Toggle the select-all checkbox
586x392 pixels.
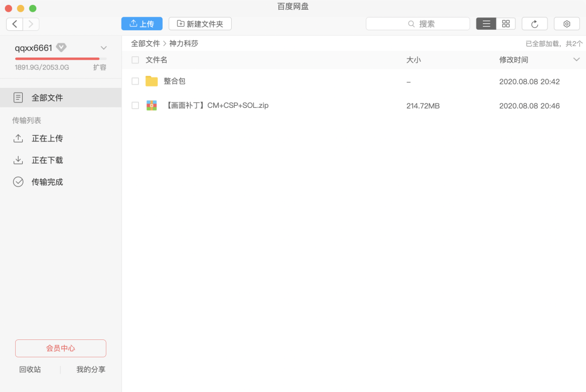tap(135, 60)
